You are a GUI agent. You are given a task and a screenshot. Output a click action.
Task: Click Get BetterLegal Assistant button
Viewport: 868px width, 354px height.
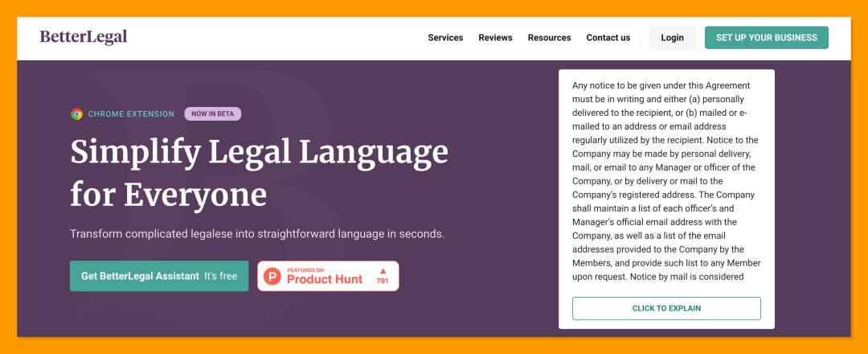(x=159, y=276)
